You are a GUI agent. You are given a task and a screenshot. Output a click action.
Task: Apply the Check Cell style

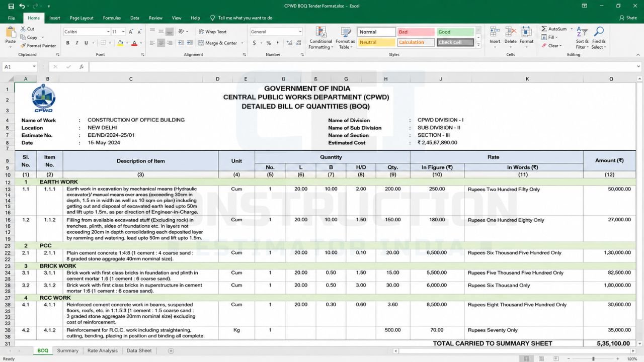455,42
